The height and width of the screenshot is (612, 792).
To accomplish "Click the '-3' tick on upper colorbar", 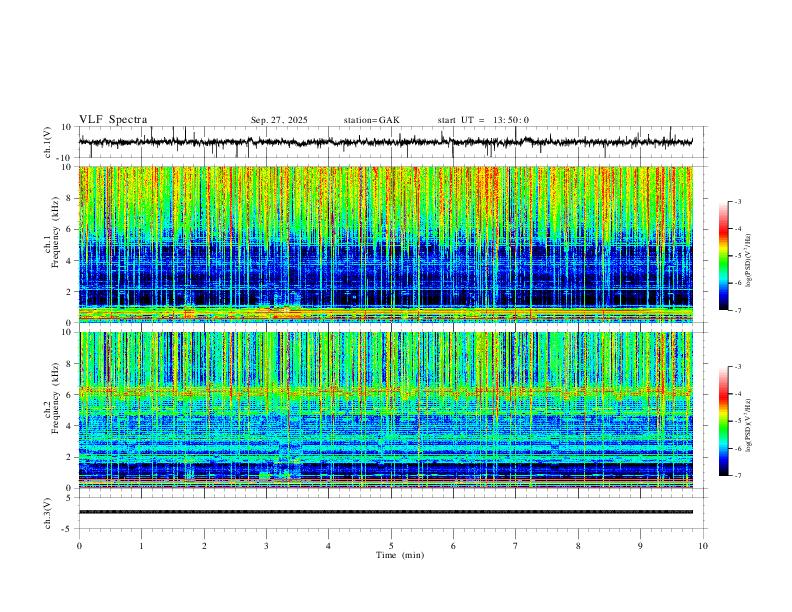I will [738, 201].
